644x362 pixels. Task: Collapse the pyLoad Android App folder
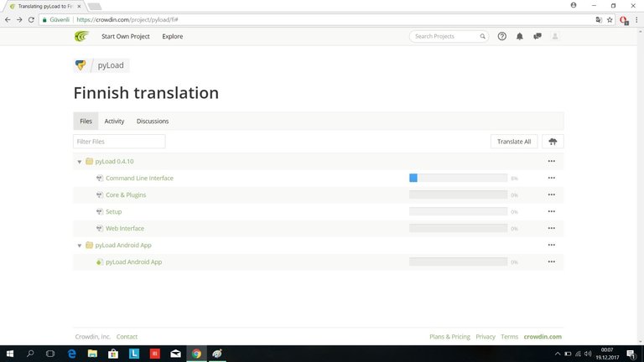80,246
